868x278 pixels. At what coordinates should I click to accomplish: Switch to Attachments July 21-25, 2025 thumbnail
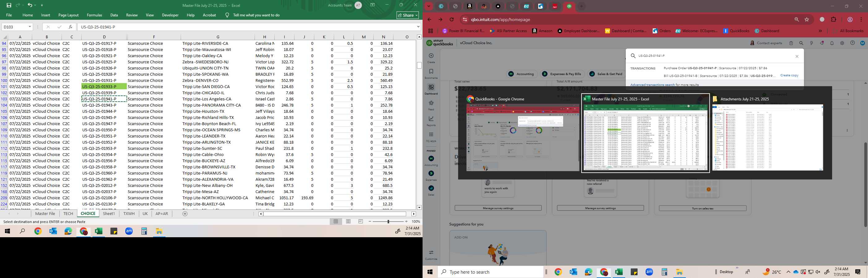[767, 133]
